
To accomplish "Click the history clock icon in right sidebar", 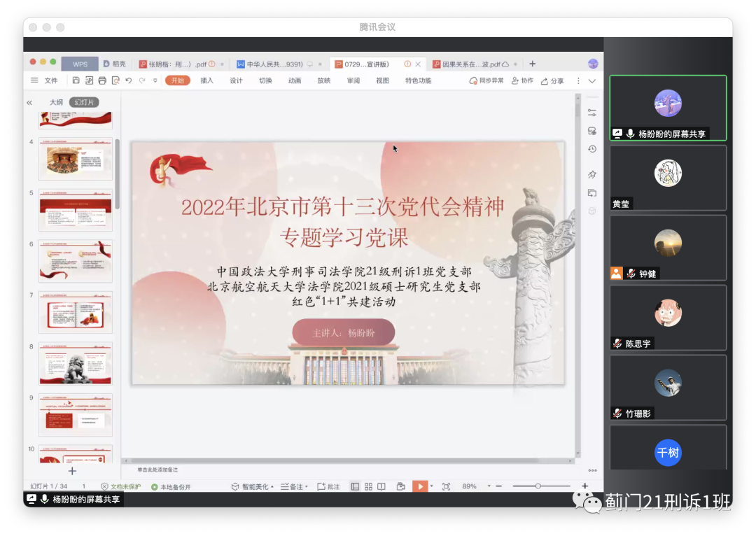I will 592,150.
